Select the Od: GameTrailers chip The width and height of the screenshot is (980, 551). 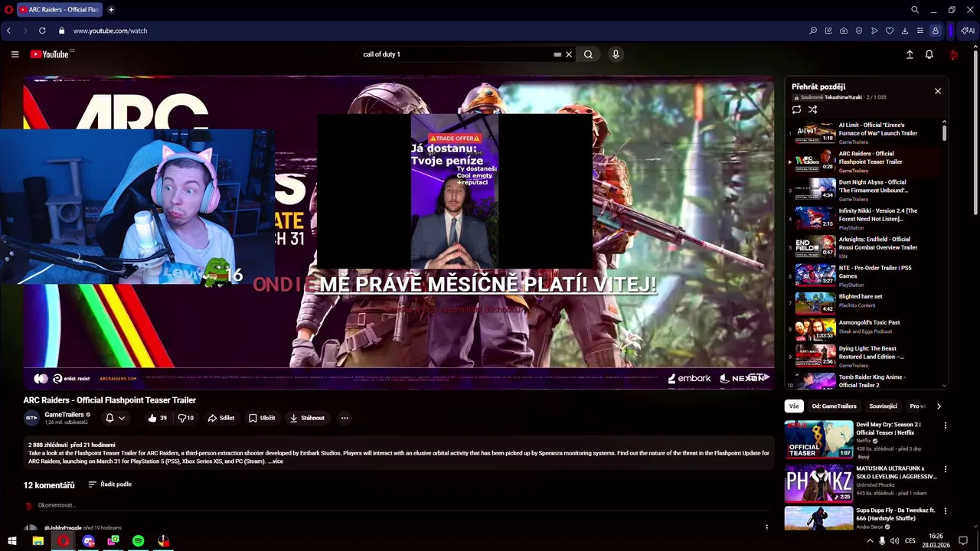[x=834, y=406]
